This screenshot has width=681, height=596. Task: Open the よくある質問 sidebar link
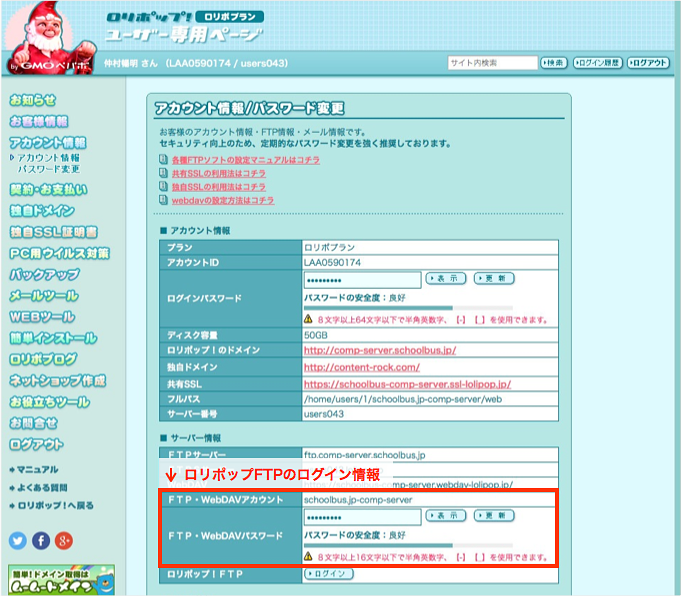coord(38,487)
